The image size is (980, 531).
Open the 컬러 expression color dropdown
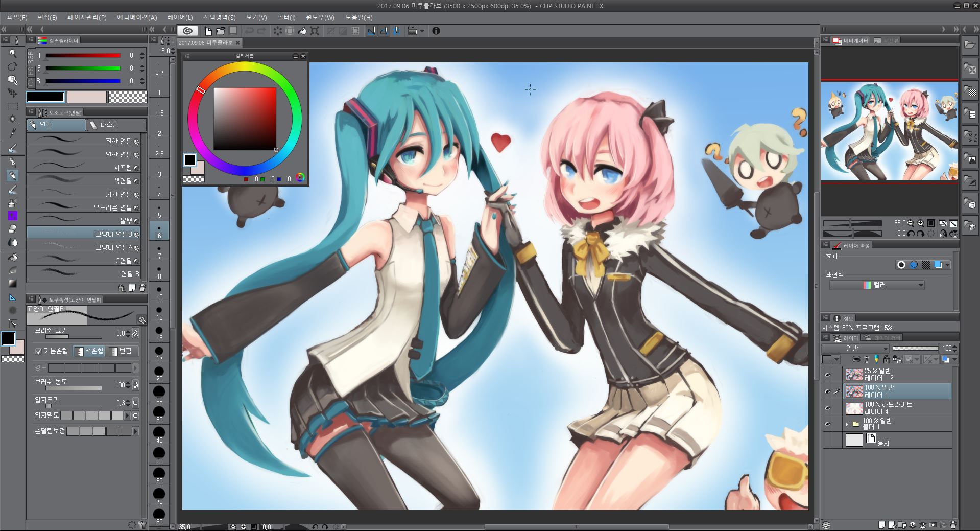(877, 285)
